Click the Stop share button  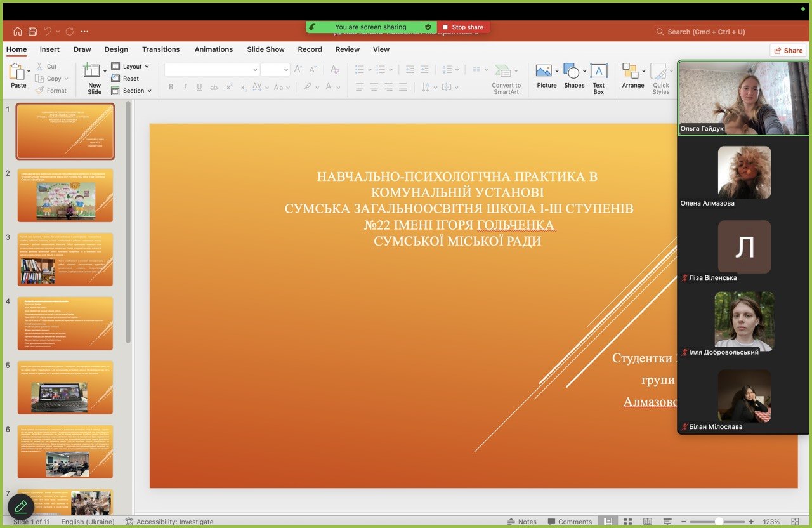click(463, 27)
